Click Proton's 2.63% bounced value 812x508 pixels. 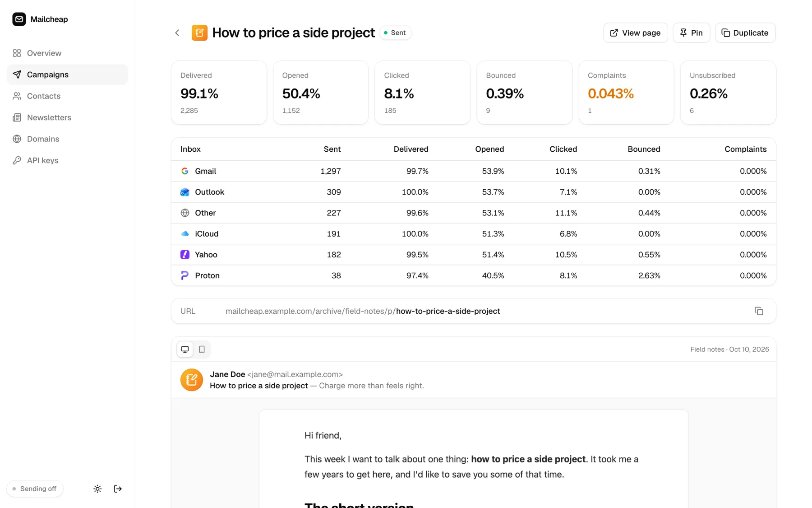click(x=649, y=275)
